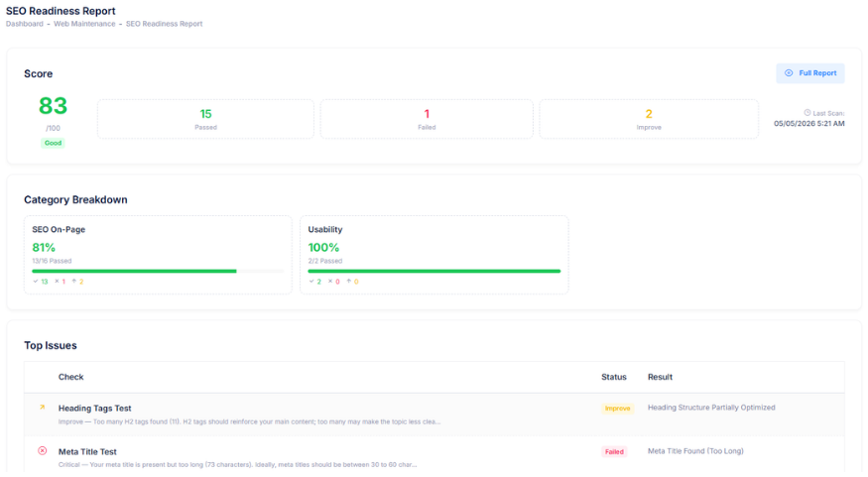This screenshot has height=477, width=868.
Task: Click the clock icon beside Last Scan
Action: [x=807, y=112]
